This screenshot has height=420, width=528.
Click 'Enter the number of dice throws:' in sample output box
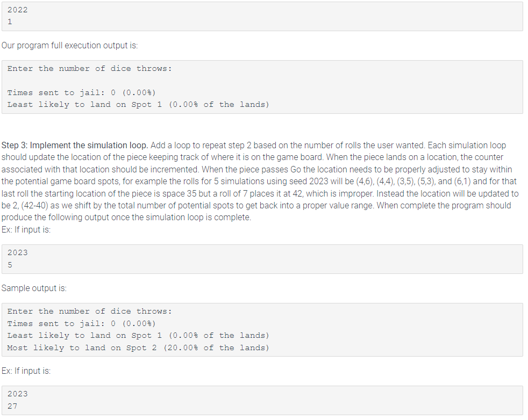click(x=90, y=312)
